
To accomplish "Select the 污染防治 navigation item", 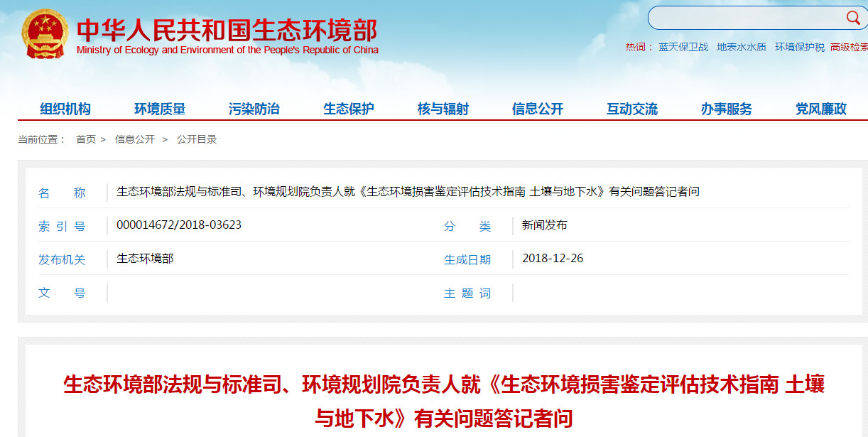I will coord(254,109).
